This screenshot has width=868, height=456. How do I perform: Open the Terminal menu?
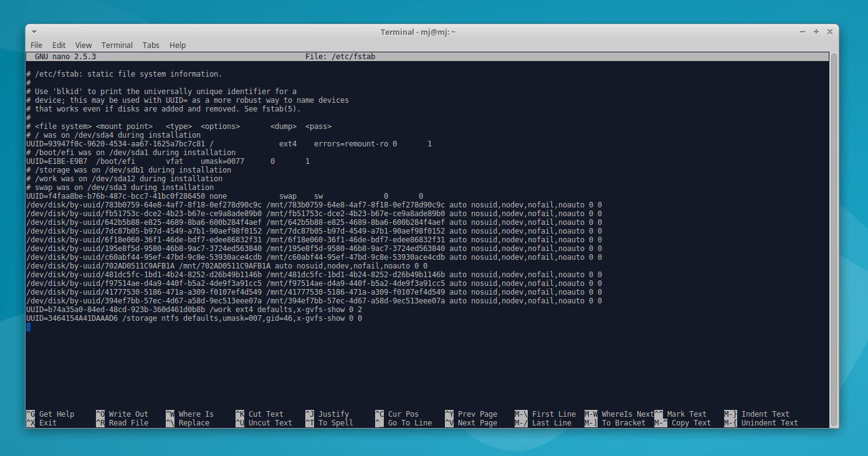pyautogui.click(x=117, y=45)
